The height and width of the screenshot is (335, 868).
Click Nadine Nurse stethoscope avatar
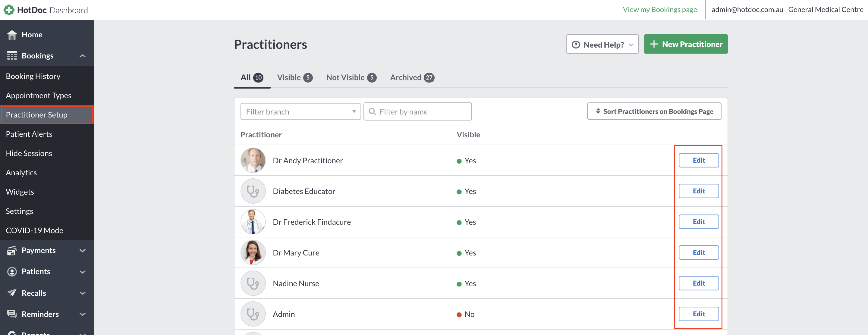click(253, 283)
